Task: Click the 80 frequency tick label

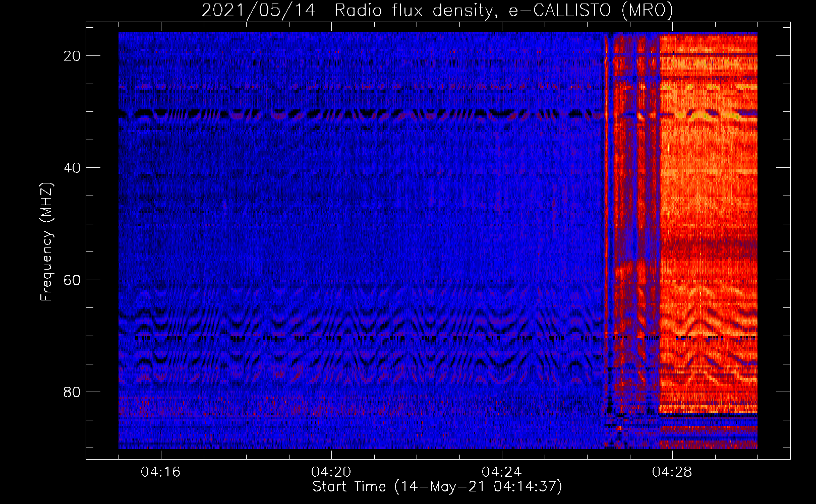Action: (x=72, y=392)
